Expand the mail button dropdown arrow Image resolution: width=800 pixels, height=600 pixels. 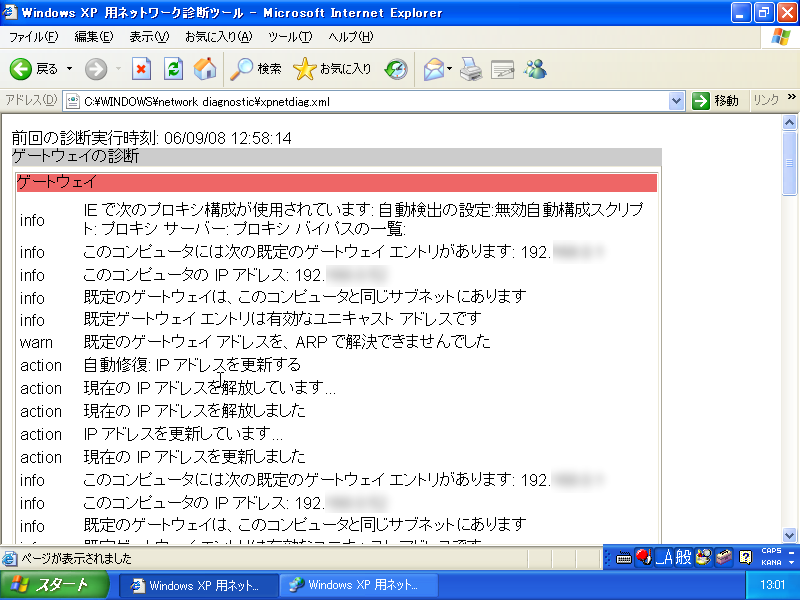pos(449,69)
